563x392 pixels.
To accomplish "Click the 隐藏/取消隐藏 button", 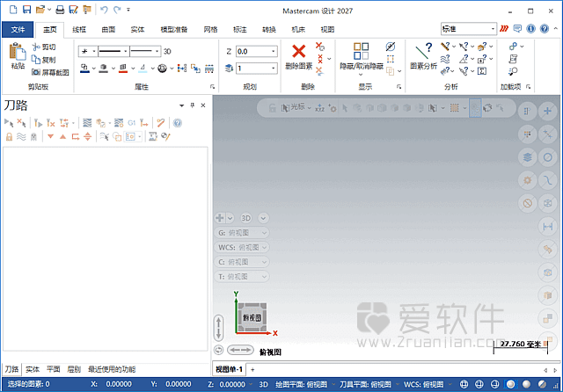I will [362, 59].
